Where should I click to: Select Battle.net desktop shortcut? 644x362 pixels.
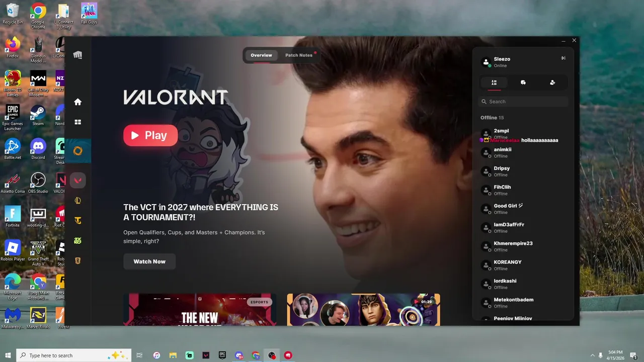click(x=13, y=149)
